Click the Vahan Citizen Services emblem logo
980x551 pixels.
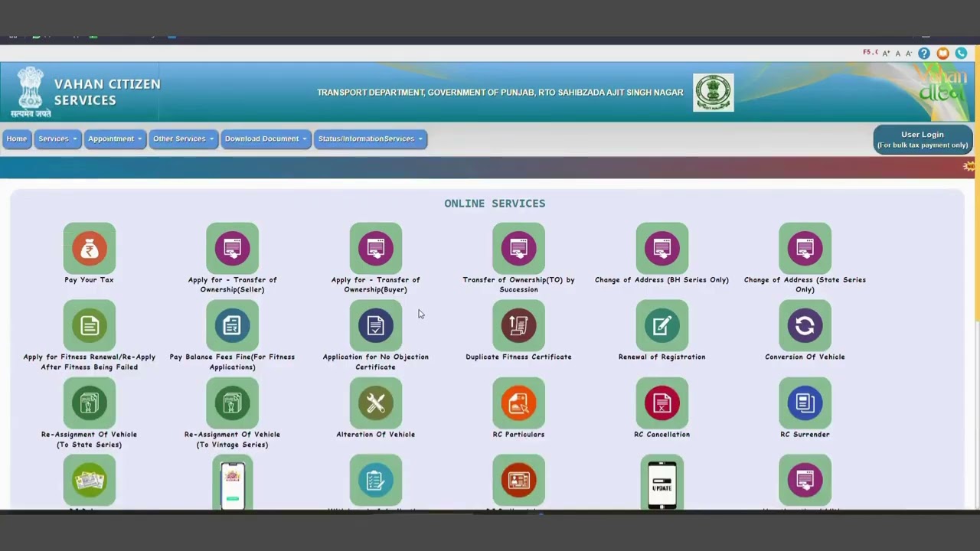pos(31,93)
